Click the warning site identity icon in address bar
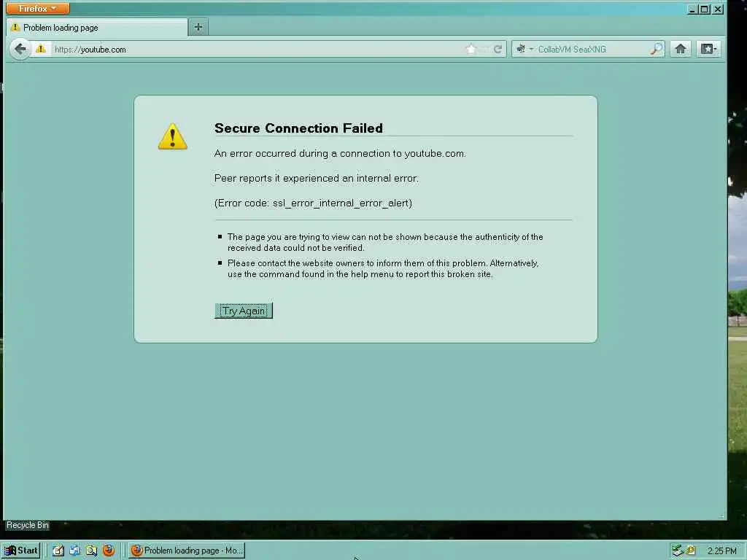Screen dimensions: 747x560 pyautogui.click(x=41, y=49)
